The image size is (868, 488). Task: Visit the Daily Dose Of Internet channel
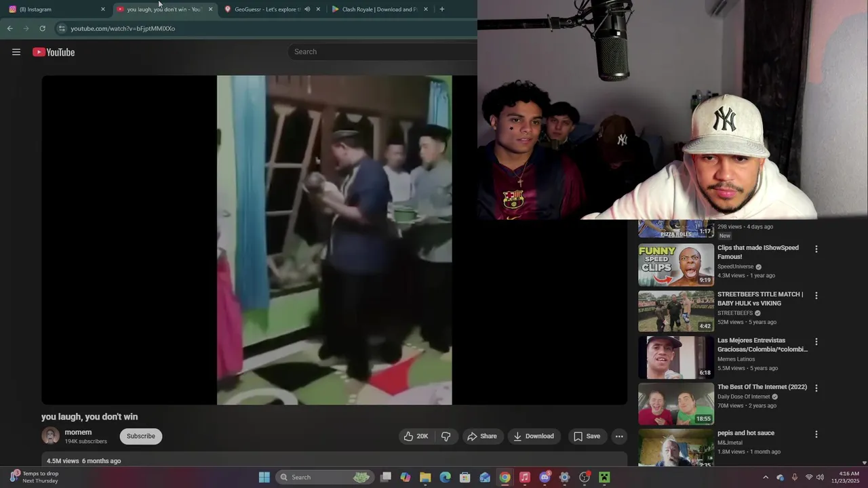[744, 396]
